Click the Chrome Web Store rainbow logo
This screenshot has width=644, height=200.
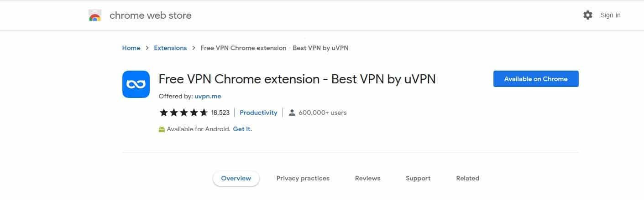[95, 15]
